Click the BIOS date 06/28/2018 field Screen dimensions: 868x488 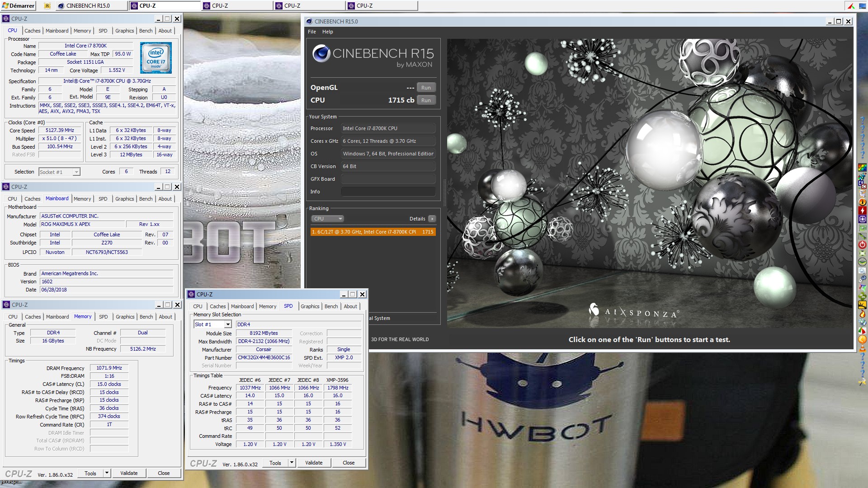[x=106, y=290]
